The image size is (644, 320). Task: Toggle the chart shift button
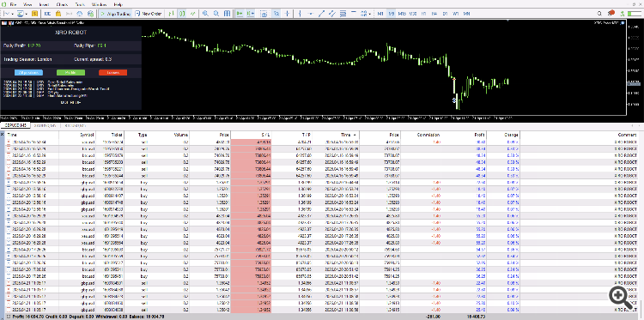250,14
